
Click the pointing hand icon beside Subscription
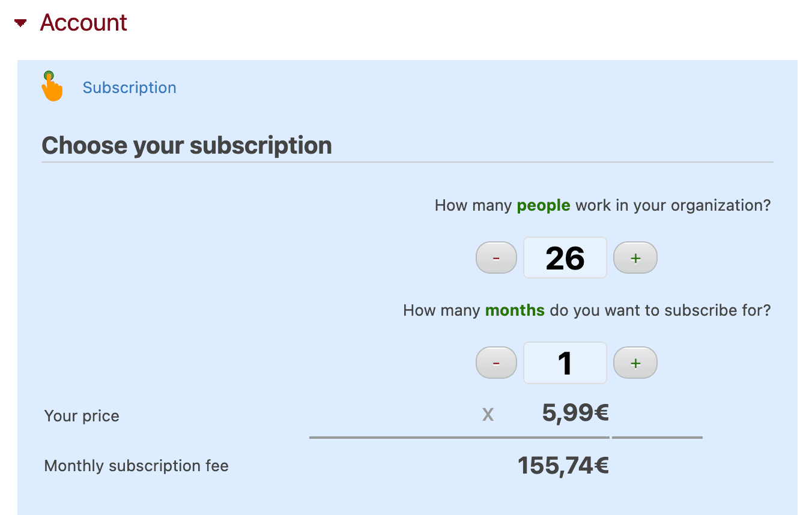pyautogui.click(x=52, y=86)
